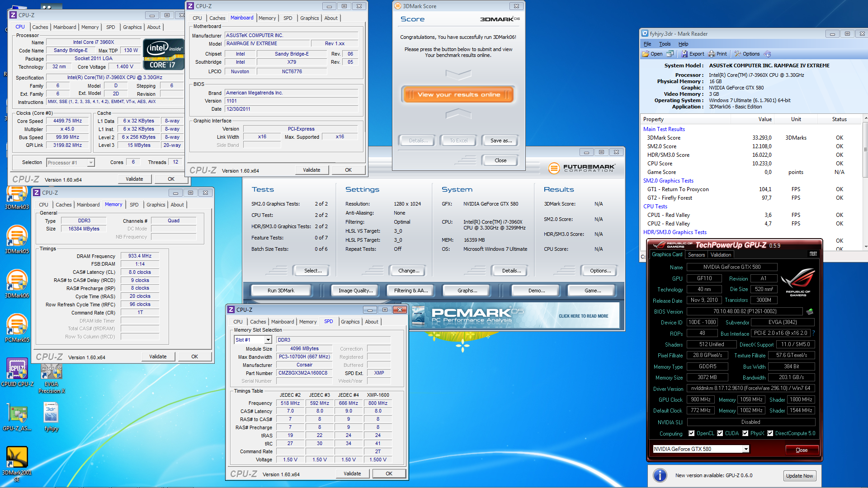Switch to Caches tab in CPU-Z Memory window
This screenshot has height=488, width=868.
coord(63,205)
